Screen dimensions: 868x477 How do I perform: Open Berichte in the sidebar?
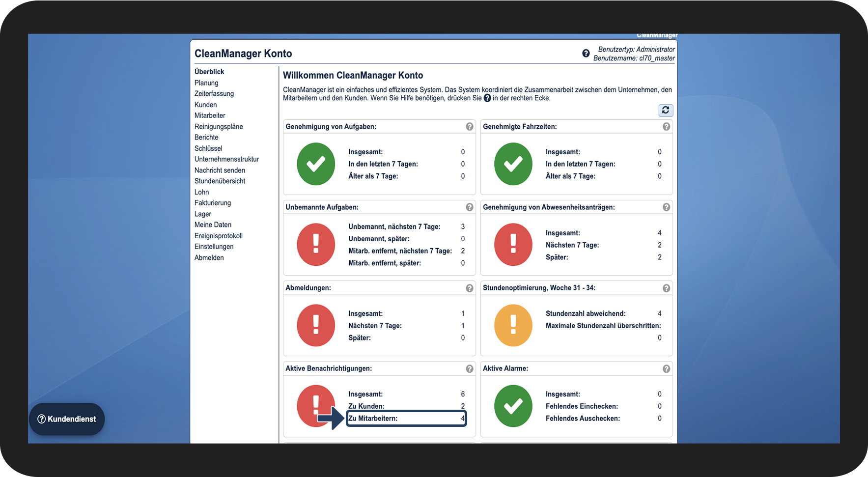[206, 138]
